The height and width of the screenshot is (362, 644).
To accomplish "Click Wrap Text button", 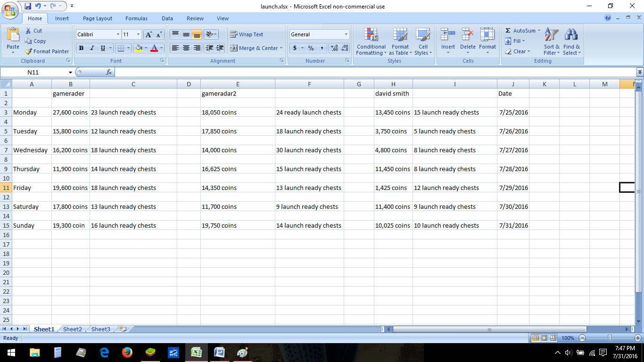I will pos(247,34).
